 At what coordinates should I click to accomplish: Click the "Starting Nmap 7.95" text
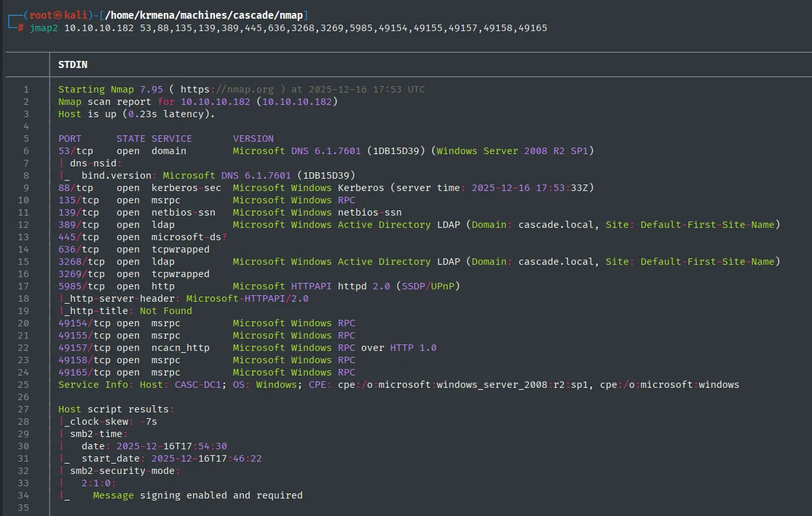tap(111, 89)
